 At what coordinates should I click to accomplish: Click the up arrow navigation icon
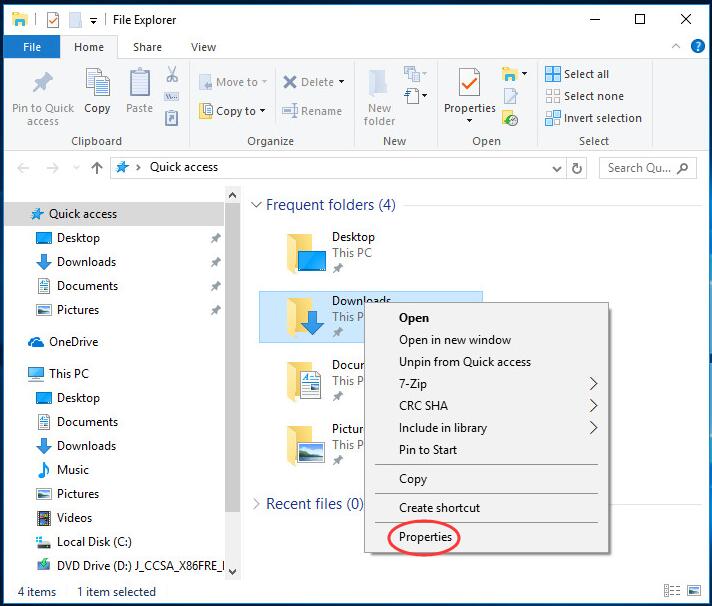97,168
